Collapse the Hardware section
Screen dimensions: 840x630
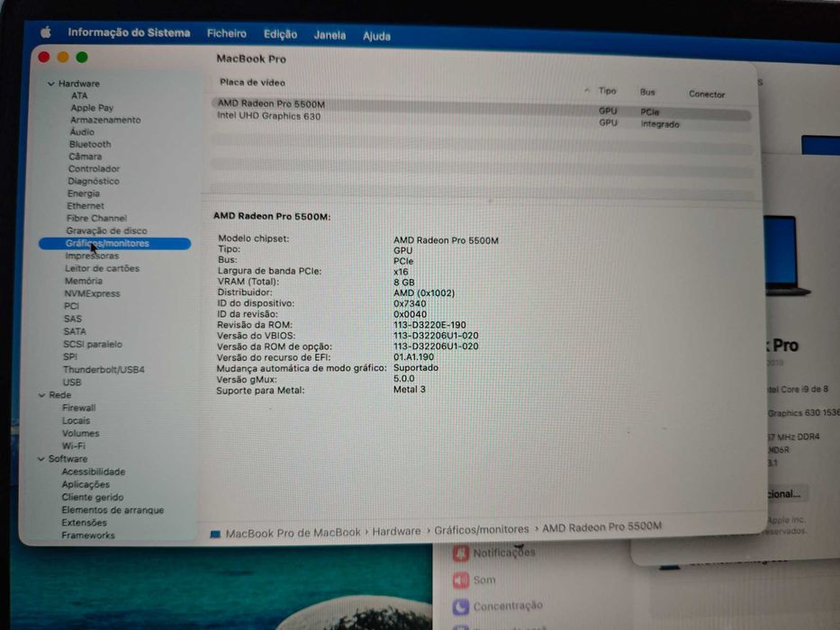pos(51,84)
